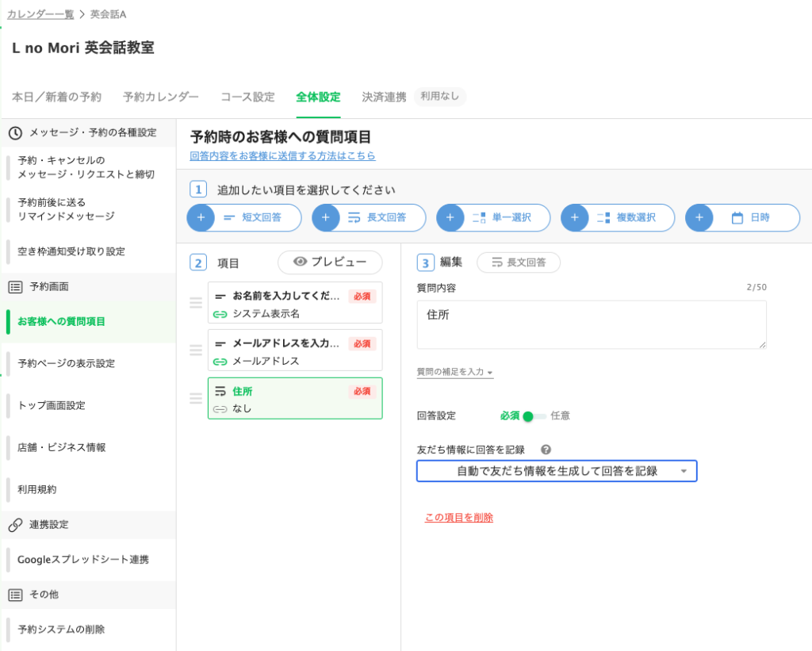The width and height of the screenshot is (812, 651).
Task: Toggle the 必須/任意 answer setting switch
Action: (x=534, y=415)
